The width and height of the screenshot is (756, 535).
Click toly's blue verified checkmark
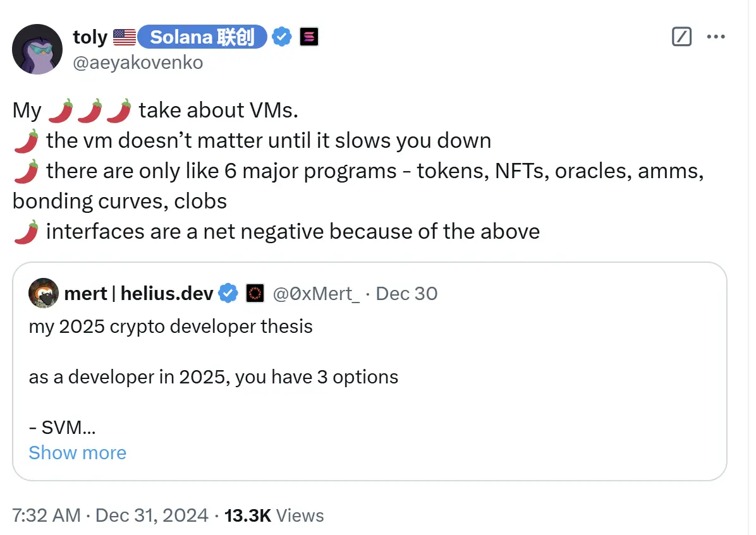(x=282, y=37)
